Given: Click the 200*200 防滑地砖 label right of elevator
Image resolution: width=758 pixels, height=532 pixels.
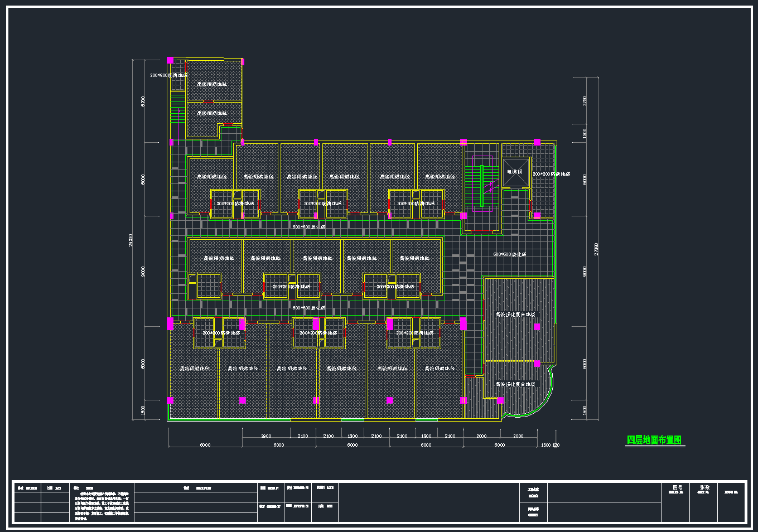Looking at the screenshot, I should pyautogui.click(x=551, y=174).
